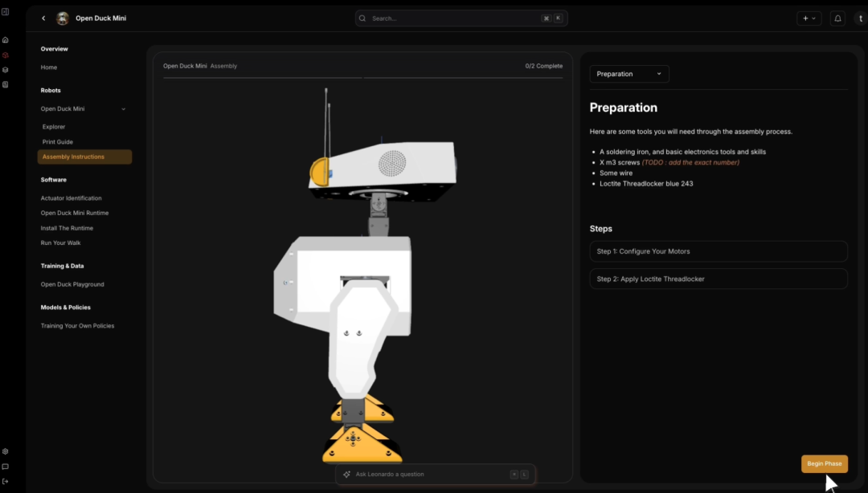Screen dimensions: 868x493
Task: Click the Open Duck Mini breadcrumb
Action: (185, 66)
